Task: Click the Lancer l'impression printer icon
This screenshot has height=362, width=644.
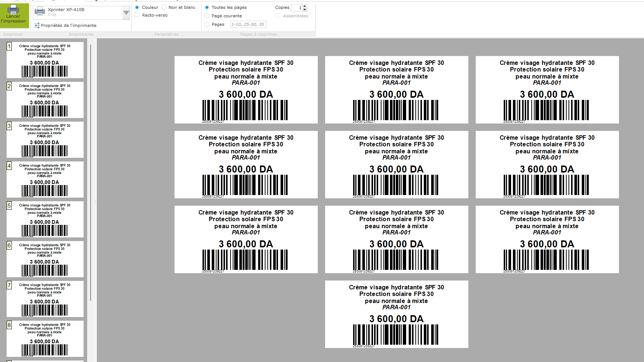Action: pyautogui.click(x=13, y=9)
